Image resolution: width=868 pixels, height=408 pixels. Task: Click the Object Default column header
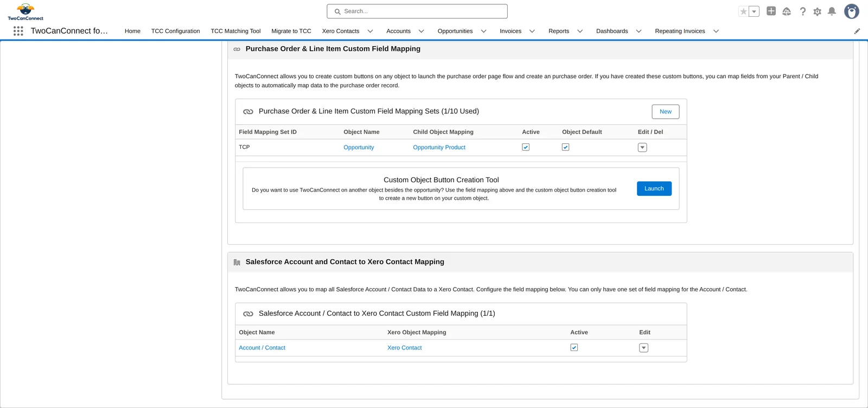[x=582, y=132]
